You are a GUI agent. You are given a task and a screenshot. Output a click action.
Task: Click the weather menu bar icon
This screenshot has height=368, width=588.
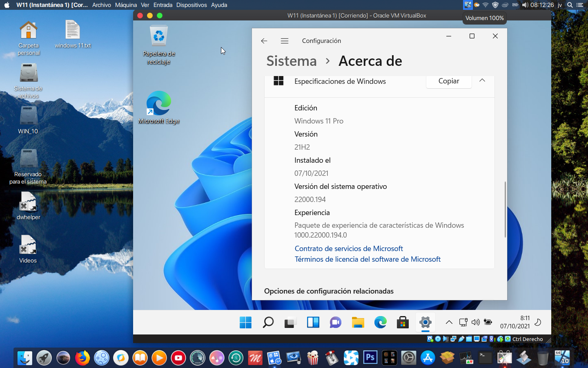477,5
